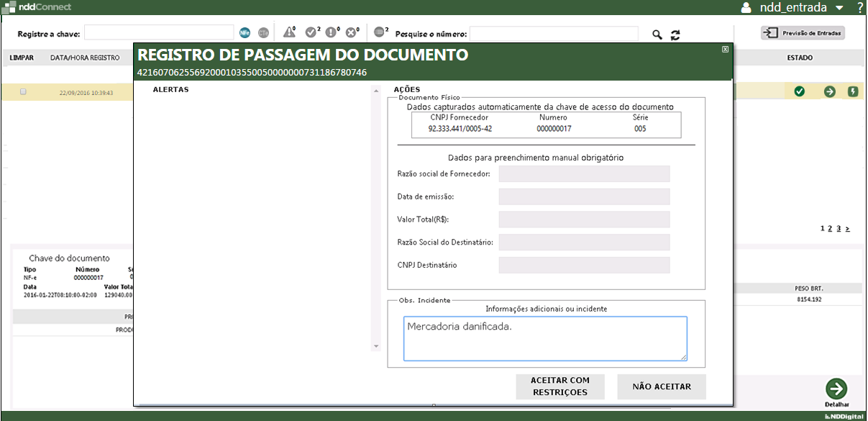The width and height of the screenshot is (868, 421).
Task: Filter by warning triangle alert icon
Action: [x=289, y=32]
